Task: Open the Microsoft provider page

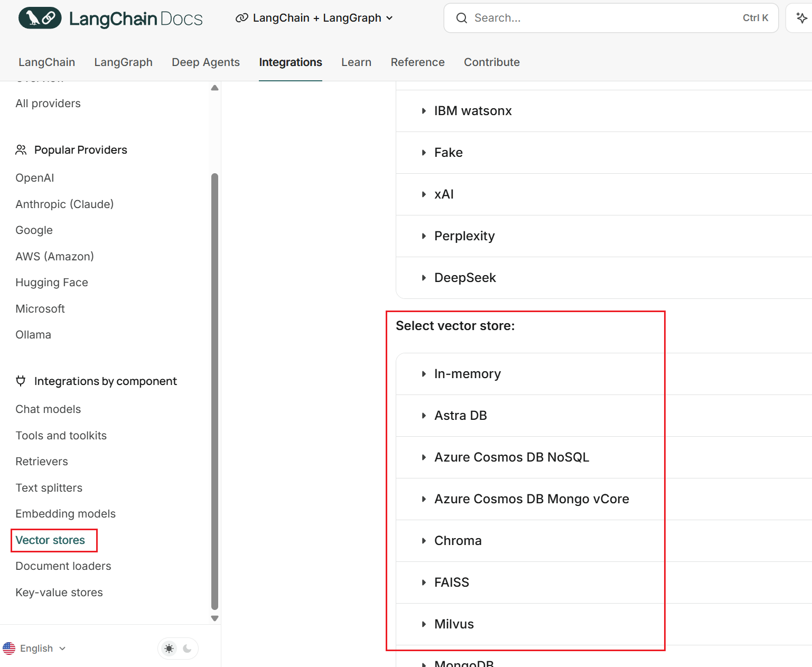Action: [x=40, y=309]
